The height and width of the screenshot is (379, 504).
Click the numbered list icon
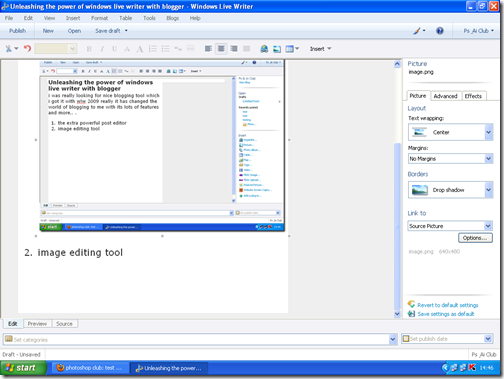tap(153, 49)
